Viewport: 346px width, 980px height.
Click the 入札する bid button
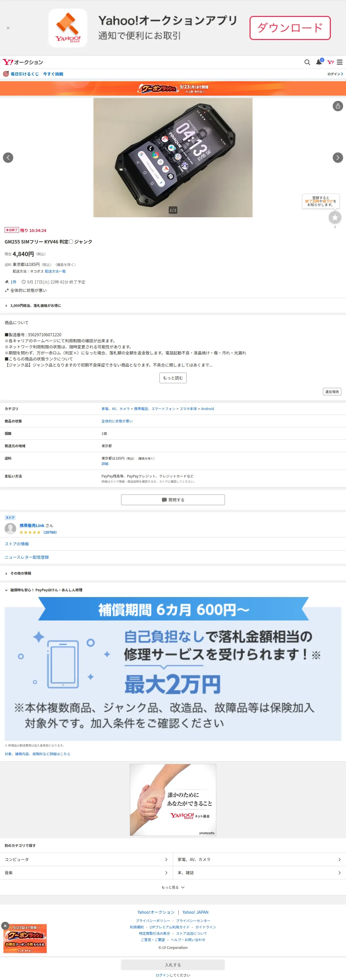point(173,965)
